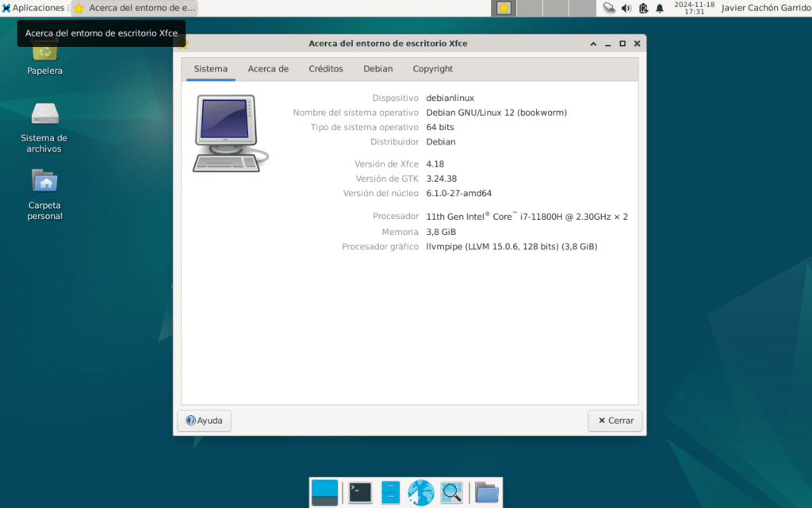812x508 pixels.
Task: Open the Aplicaciones menu
Action: coord(33,8)
